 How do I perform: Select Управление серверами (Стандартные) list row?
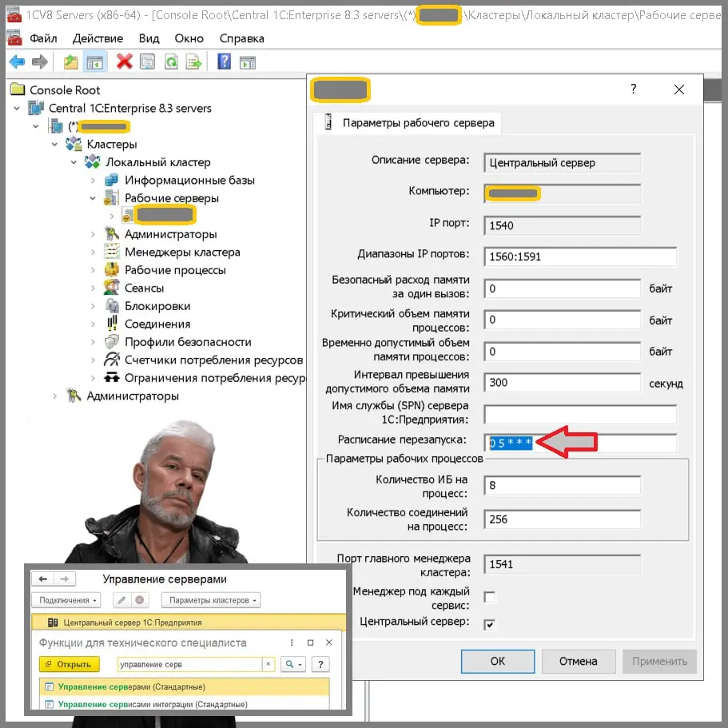[185, 686]
